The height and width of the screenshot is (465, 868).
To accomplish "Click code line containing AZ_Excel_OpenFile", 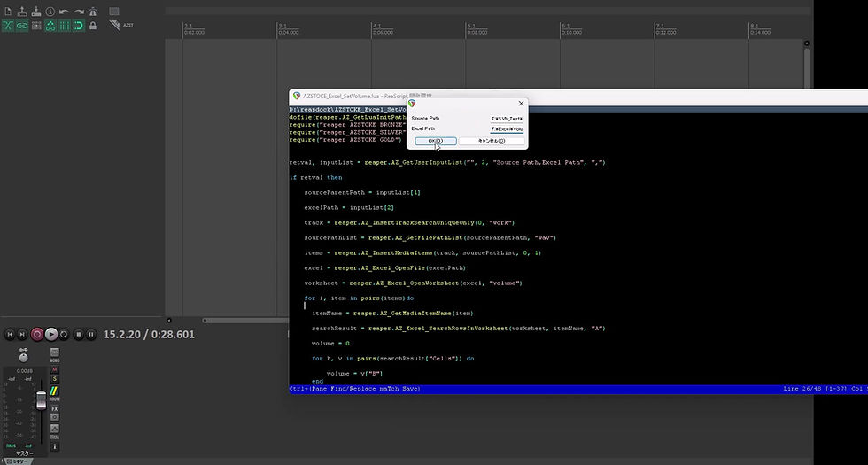I will pyautogui.click(x=384, y=267).
